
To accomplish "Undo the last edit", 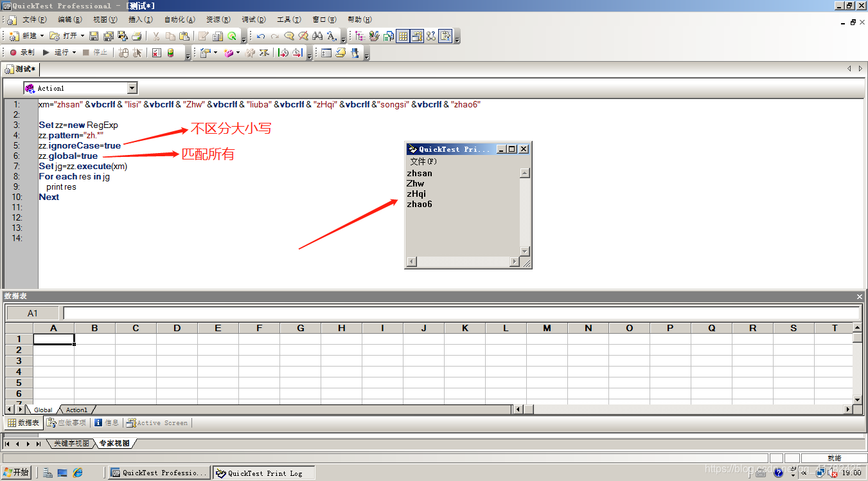I will [261, 36].
